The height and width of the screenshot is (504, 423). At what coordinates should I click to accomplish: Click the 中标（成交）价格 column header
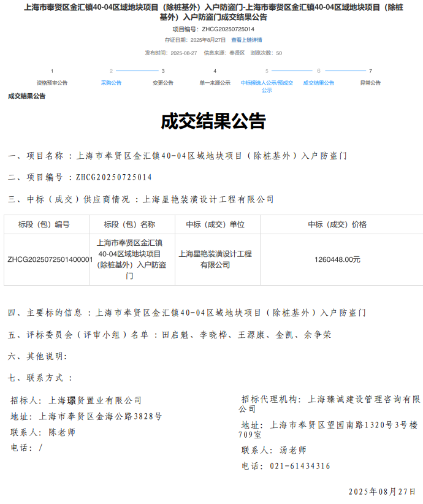click(337, 224)
